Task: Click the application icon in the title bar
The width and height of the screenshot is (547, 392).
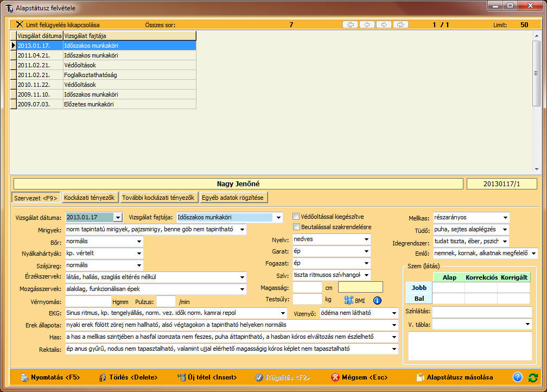Action: (9, 8)
